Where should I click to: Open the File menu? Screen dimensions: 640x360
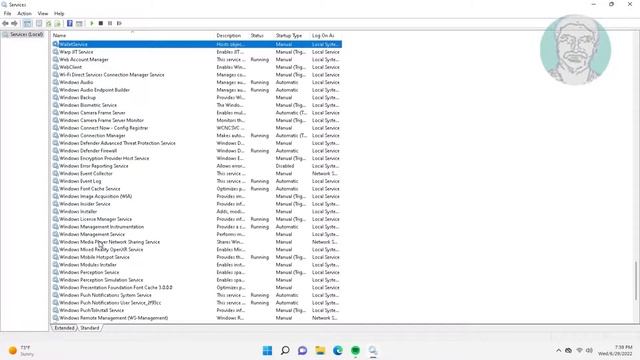(x=7, y=13)
